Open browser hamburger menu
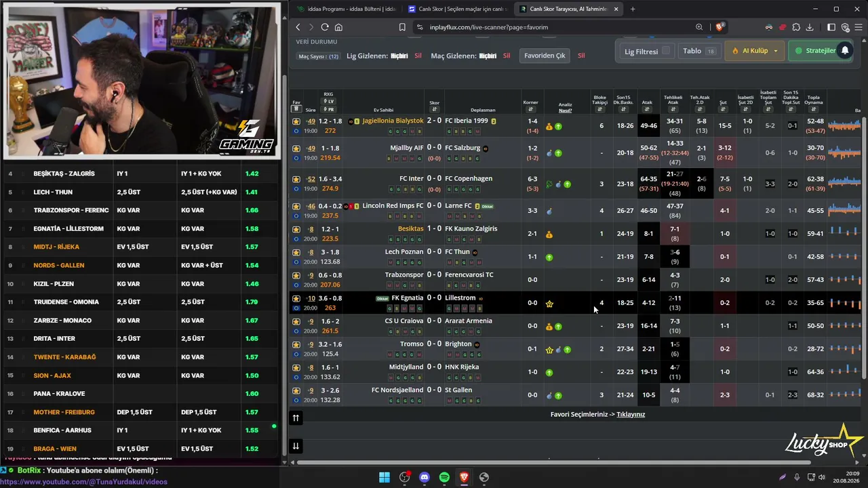Viewport: 868px width, 488px height. tap(859, 27)
